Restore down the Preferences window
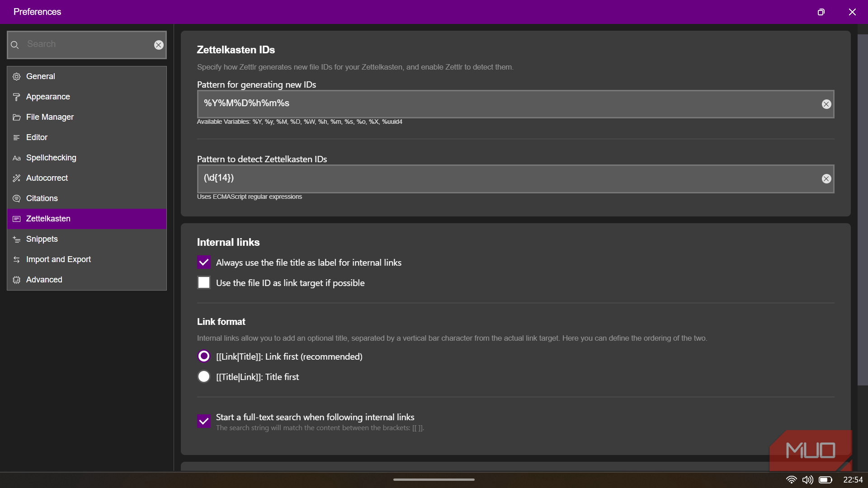 821,12
